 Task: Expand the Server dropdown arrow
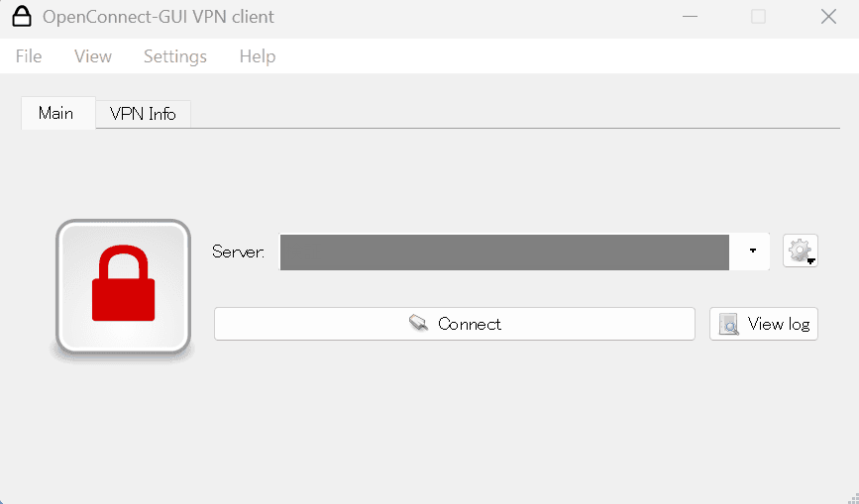(x=753, y=252)
